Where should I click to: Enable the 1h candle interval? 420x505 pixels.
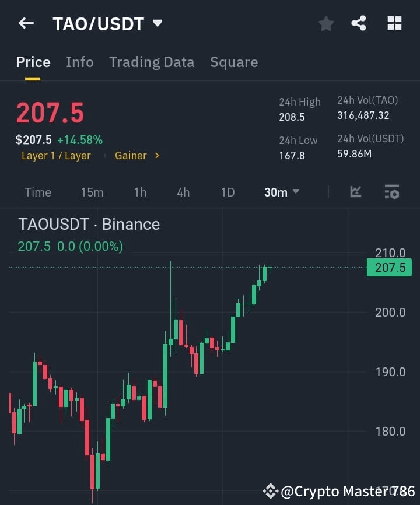140,192
